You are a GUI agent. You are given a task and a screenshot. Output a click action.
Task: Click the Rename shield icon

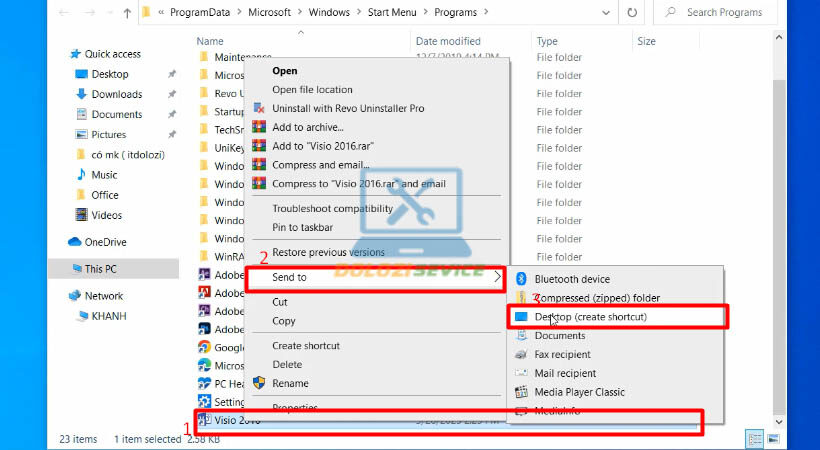click(x=259, y=383)
